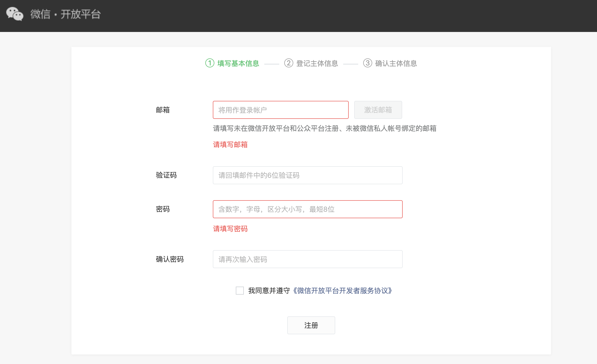Click the step 1 circled number icon

click(210, 63)
